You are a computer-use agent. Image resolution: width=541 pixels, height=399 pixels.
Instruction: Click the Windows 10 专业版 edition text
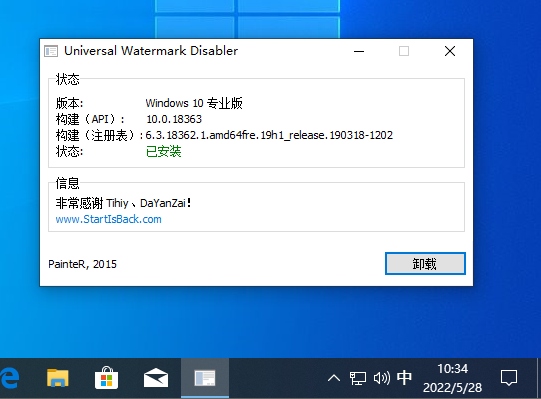coord(194,103)
